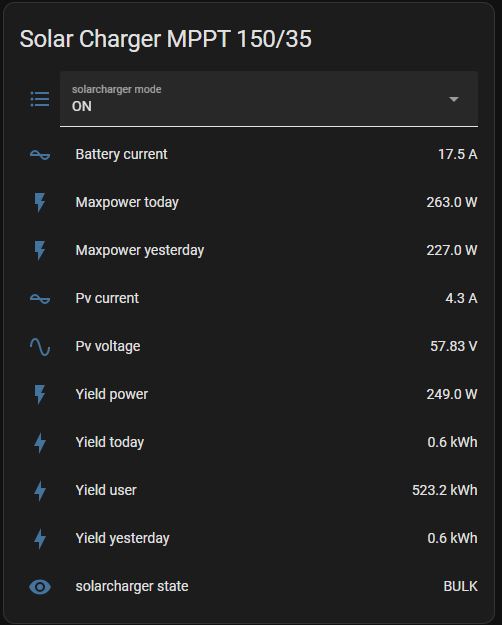Click the solarcharger state eye icon
The width and height of the screenshot is (502, 625).
40,587
